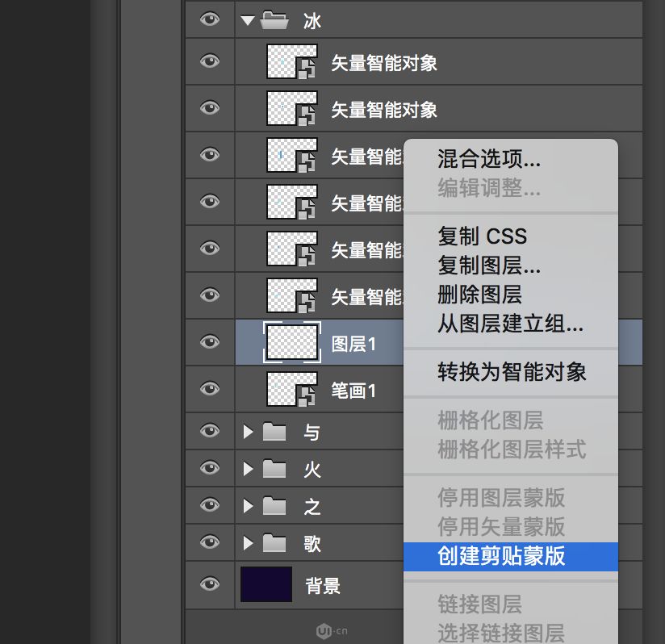This screenshot has height=644, width=665.
Task: Collapse the 冰 group disclosure triangle
Action: coord(248,20)
